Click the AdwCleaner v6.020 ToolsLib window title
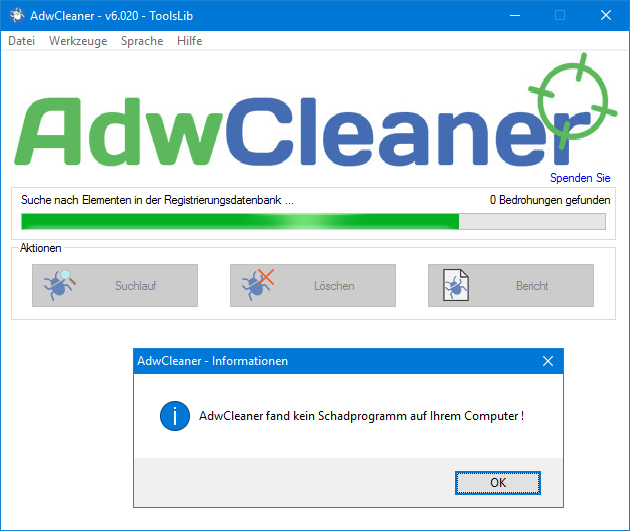This screenshot has width=630, height=531. 112,16
